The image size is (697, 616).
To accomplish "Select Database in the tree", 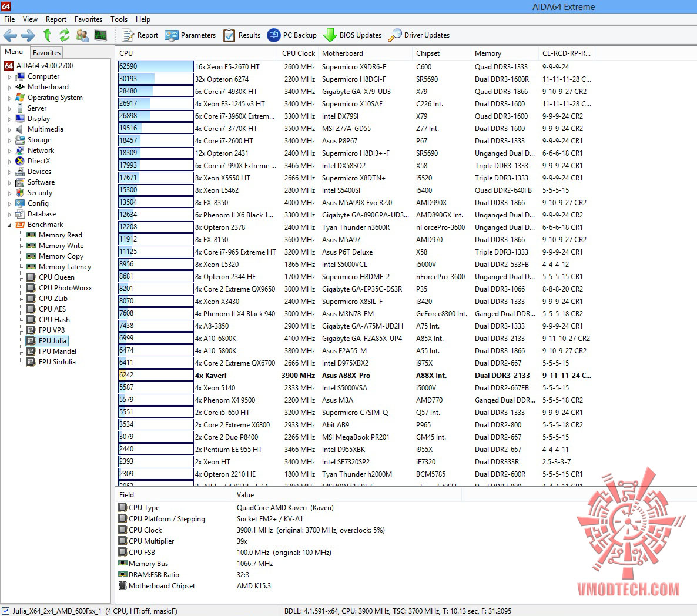I will coord(36,214).
